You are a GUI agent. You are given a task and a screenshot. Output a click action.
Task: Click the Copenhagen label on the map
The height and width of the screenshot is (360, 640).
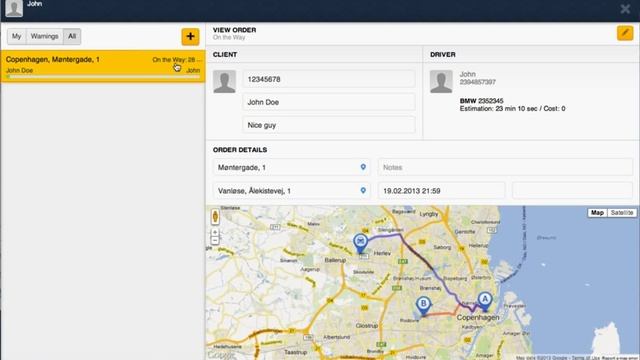pos(478,317)
